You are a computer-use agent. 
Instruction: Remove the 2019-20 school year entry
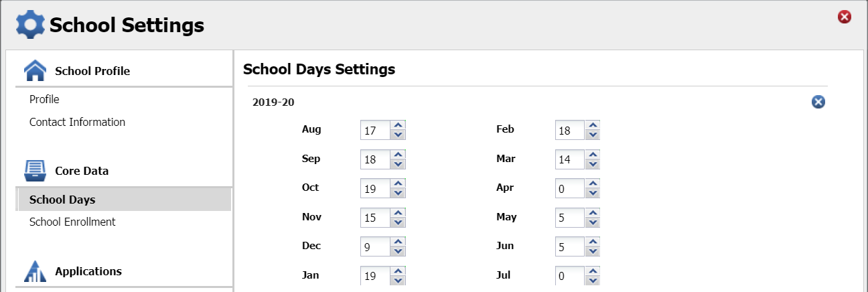pyautogui.click(x=818, y=102)
